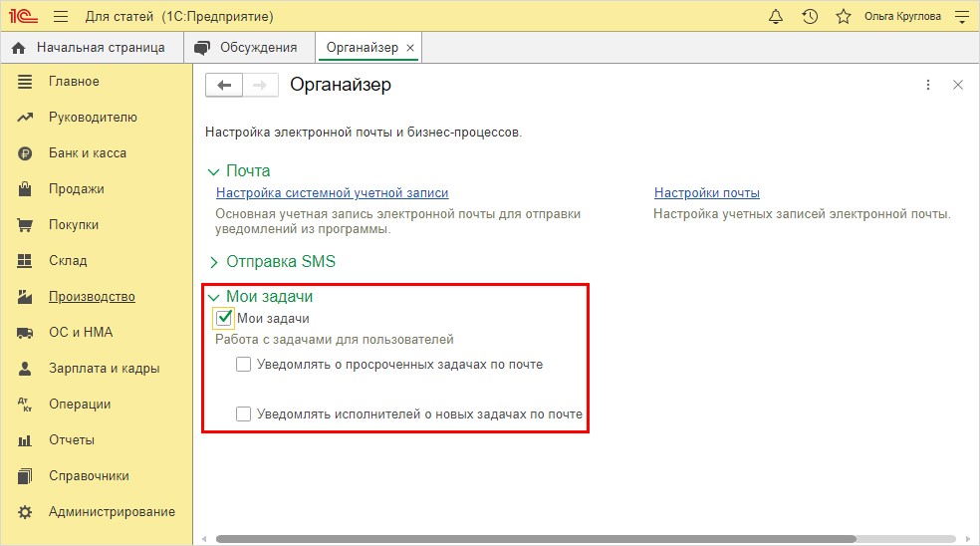Click the Справочники books icon
The width and height of the screenshot is (980, 546).
tap(25, 476)
